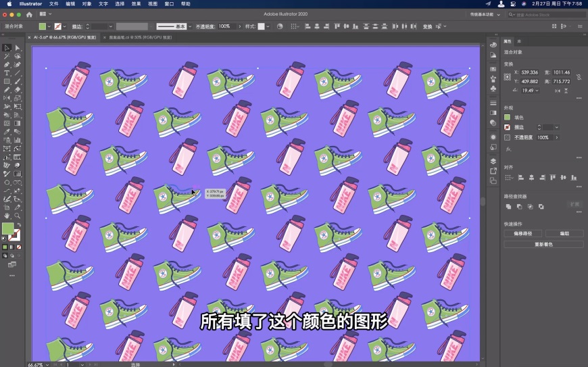Click the 编组 quick action button
The height and width of the screenshot is (367, 588).
(564, 234)
